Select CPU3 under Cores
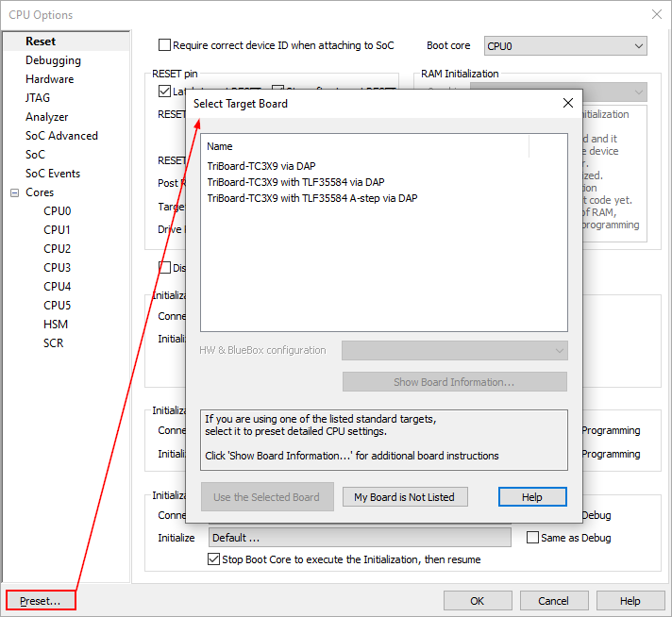Image resolution: width=672 pixels, height=617 pixels. [57, 268]
